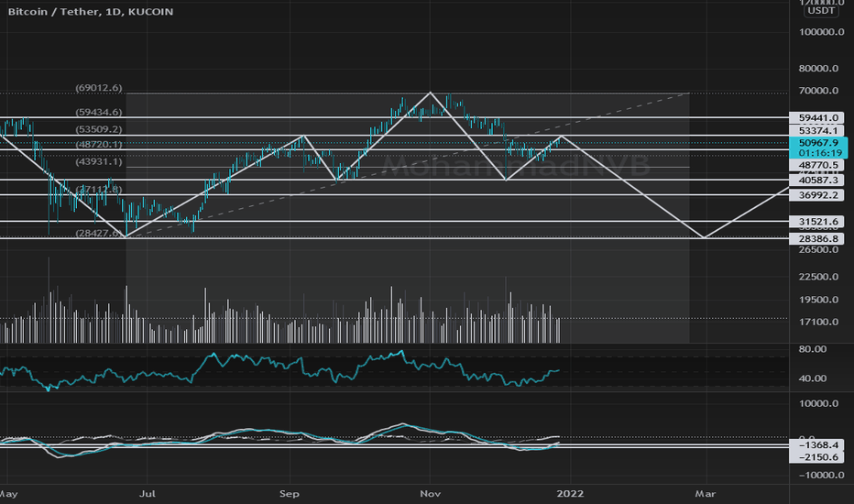Click the 31521.6 price tag
This screenshot has height=504, width=854.
click(816, 222)
